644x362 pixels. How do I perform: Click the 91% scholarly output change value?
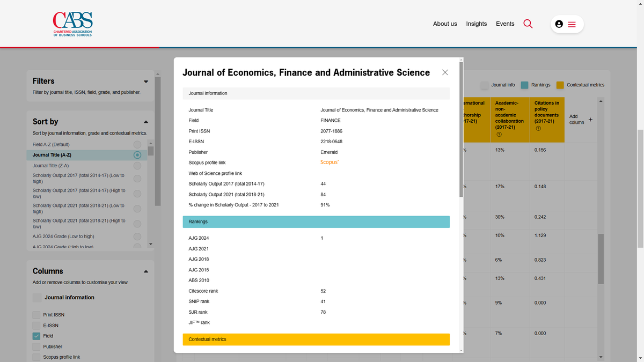(325, 205)
